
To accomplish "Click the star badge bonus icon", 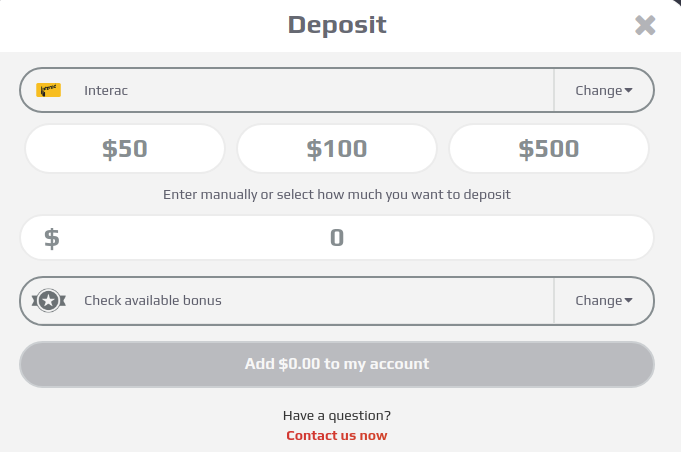I will 49,300.
